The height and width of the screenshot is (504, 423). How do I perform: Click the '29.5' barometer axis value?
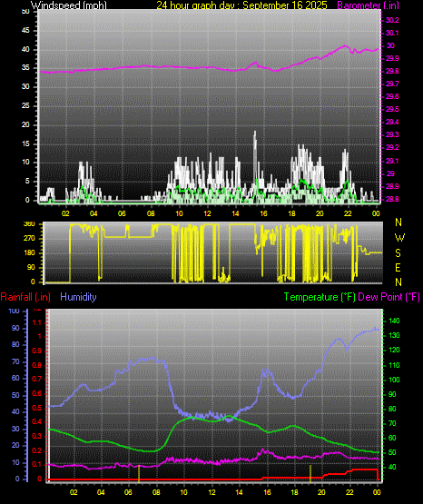392,109
